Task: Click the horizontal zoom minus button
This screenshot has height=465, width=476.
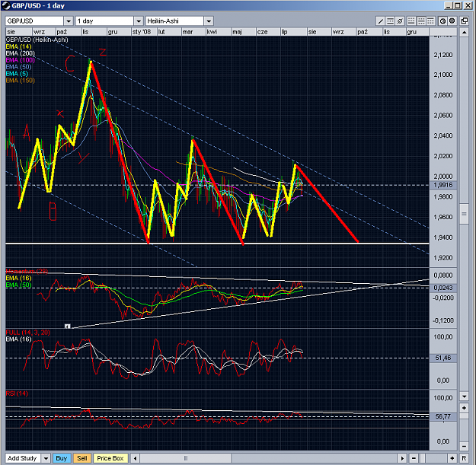Action: click(414, 458)
